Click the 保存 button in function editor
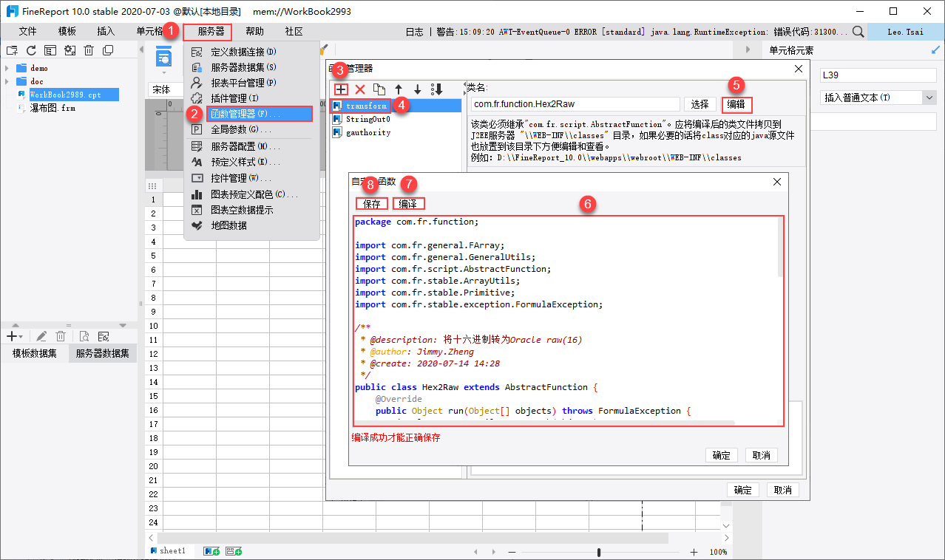Viewport: 945px width, 560px height. [372, 204]
